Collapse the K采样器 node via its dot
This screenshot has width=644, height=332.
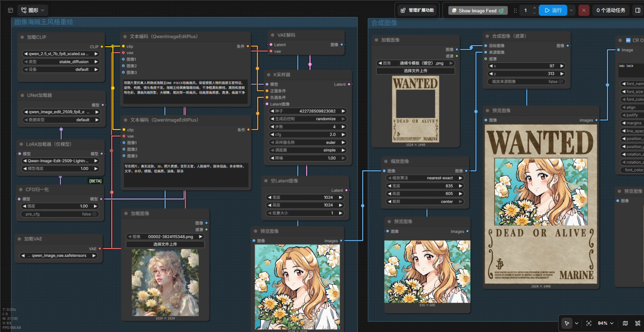[268, 75]
